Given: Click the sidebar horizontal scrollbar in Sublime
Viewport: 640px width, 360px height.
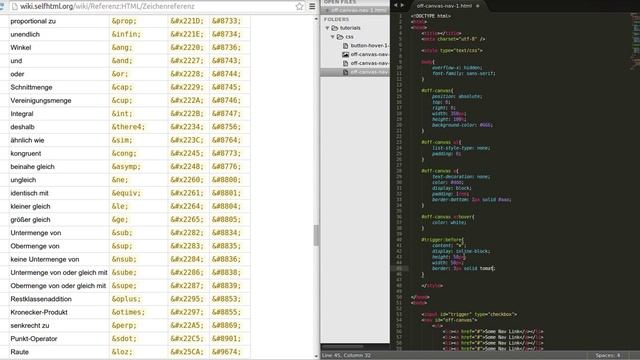Looking at the screenshot, I should (343, 347).
